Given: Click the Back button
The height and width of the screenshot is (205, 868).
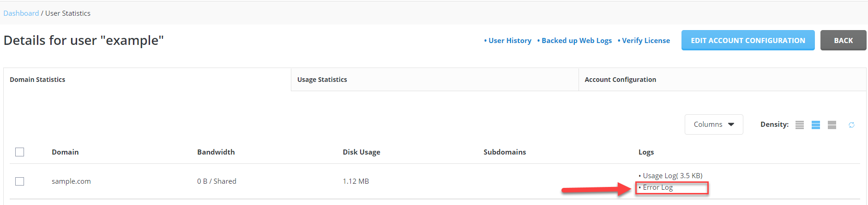Looking at the screenshot, I should [x=843, y=40].
